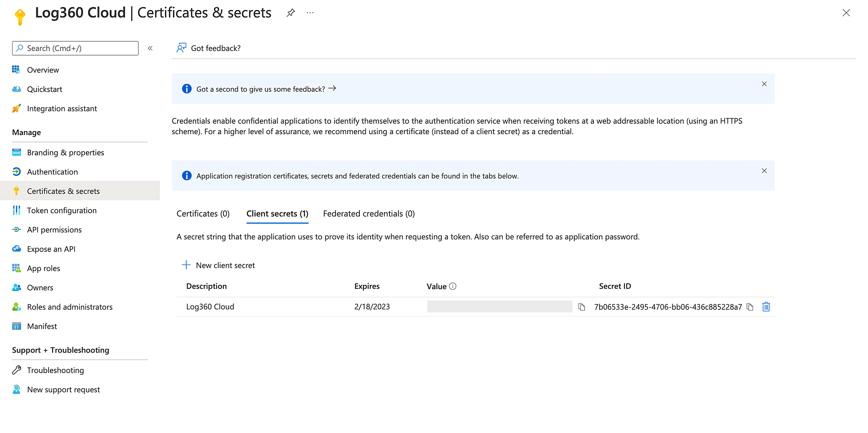Copy the Secret ID to clipboard
Viewport: 868px width, 433px height.
[x=750, y=307]
